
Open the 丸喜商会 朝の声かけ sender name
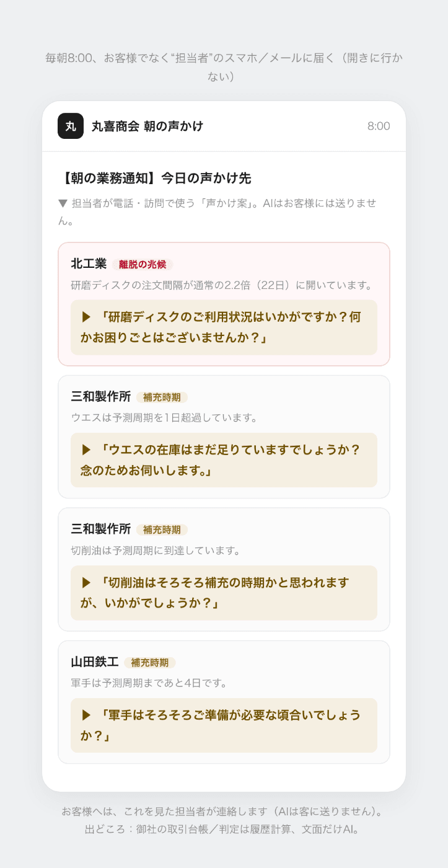(147, 126)
